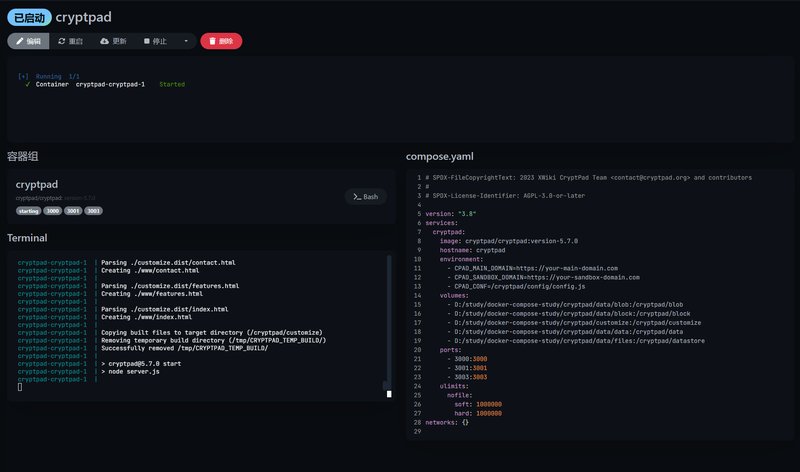Delete the stack with red 删除 button
The height and width of the screenshot is (472, 800).
221,41
